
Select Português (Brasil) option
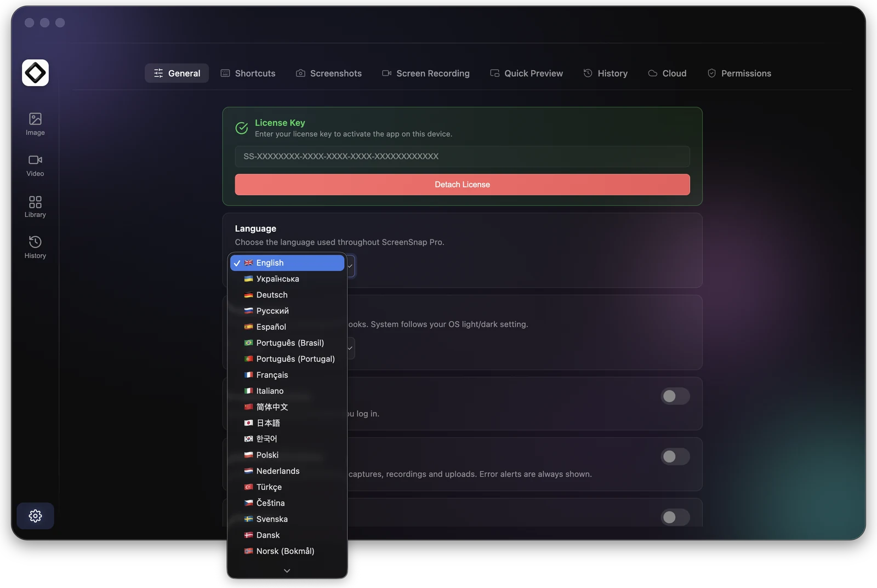(287, 343)
